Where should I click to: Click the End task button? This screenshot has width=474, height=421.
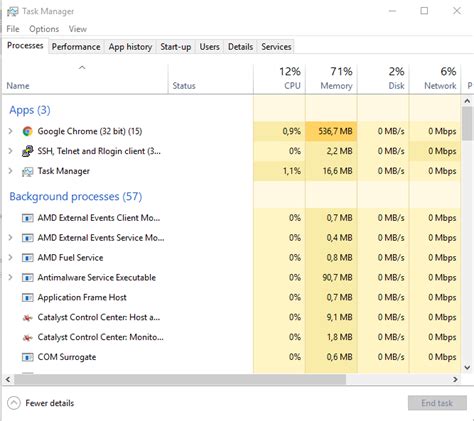(x=437, y=403)
